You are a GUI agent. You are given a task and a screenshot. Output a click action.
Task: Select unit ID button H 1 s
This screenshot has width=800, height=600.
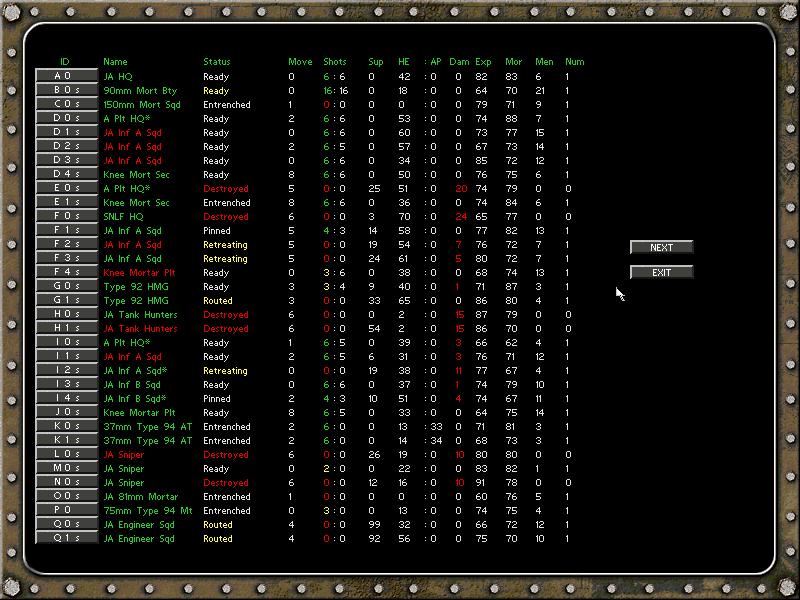[66, 328]
